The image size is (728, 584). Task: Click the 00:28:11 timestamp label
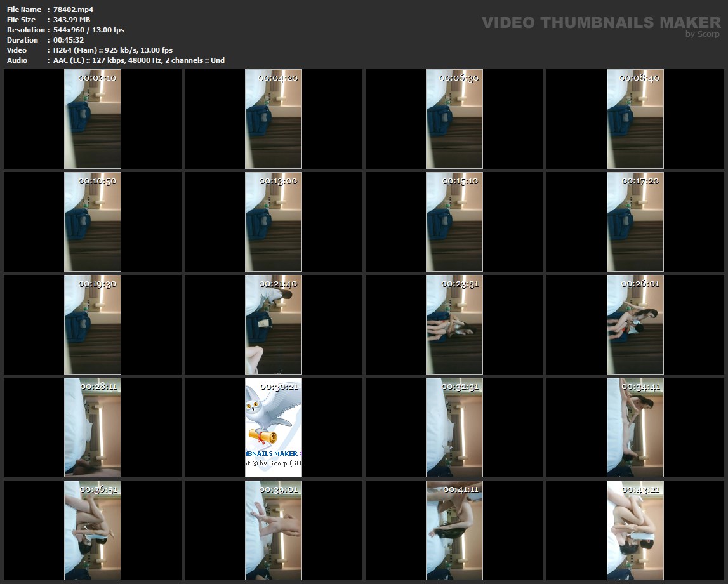(98, 386)
